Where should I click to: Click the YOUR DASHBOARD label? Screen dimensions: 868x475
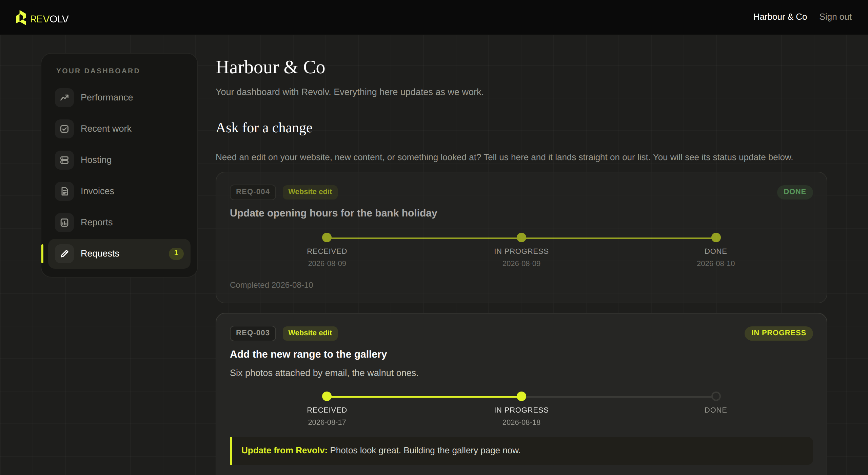pos(98,71)
